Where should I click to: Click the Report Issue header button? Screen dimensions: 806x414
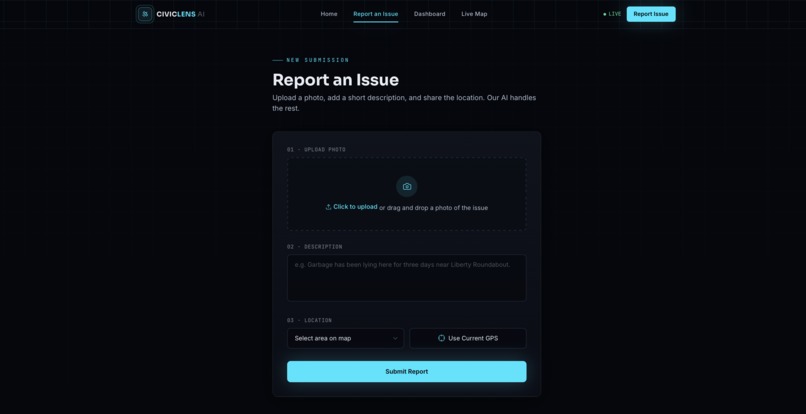click(651, 14)
